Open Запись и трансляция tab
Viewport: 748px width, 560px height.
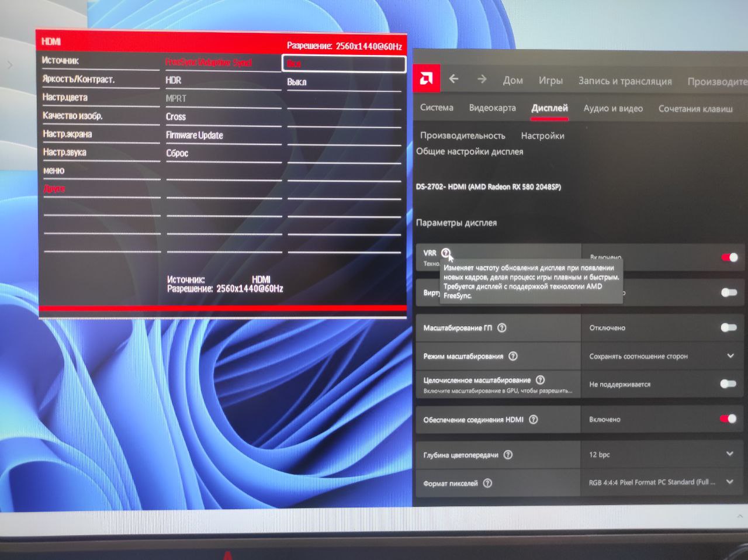625,81
